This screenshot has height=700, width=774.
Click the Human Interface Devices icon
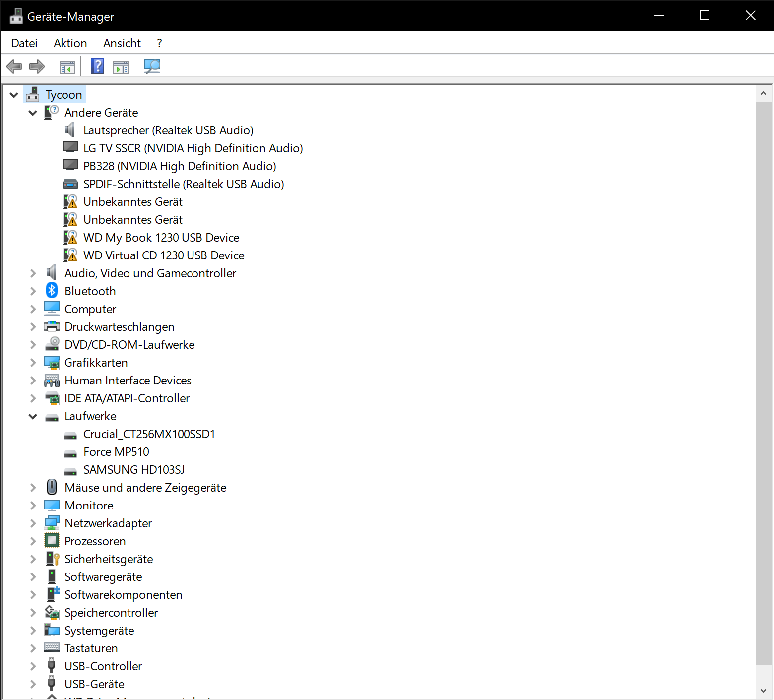[52, 380]
